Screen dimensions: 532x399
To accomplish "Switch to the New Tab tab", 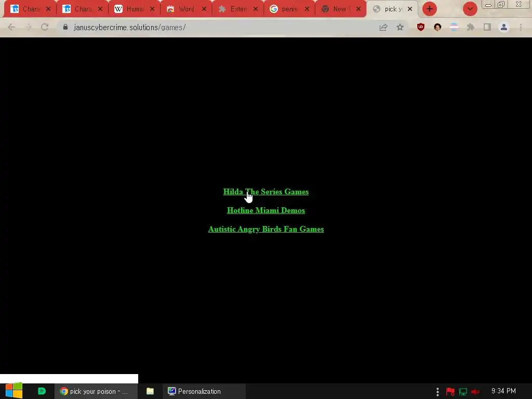I will pyautogui.click(x=341, y=9).
